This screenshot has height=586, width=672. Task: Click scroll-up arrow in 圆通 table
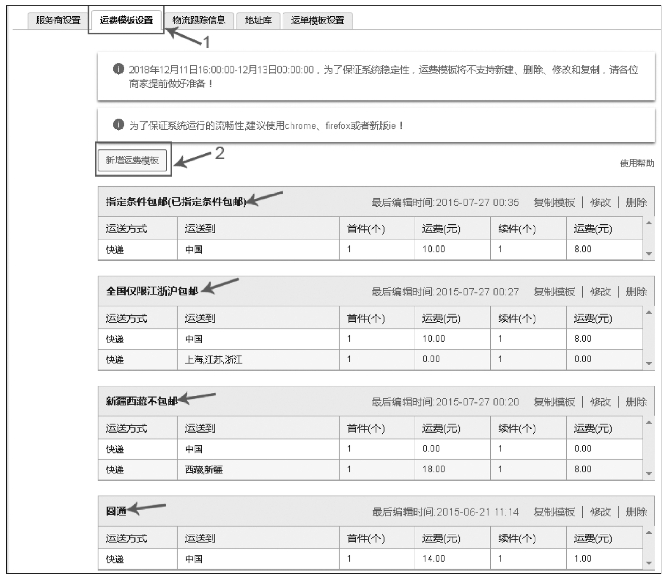[x=649, y=533]
